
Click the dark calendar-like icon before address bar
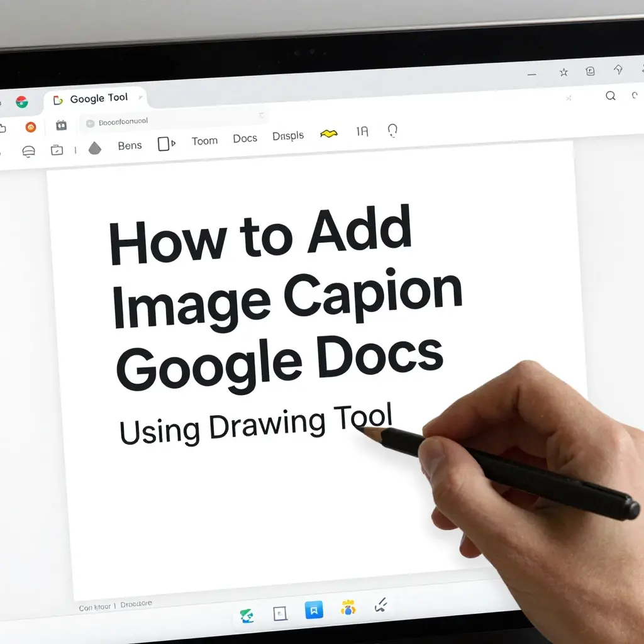tap(61, 125)
